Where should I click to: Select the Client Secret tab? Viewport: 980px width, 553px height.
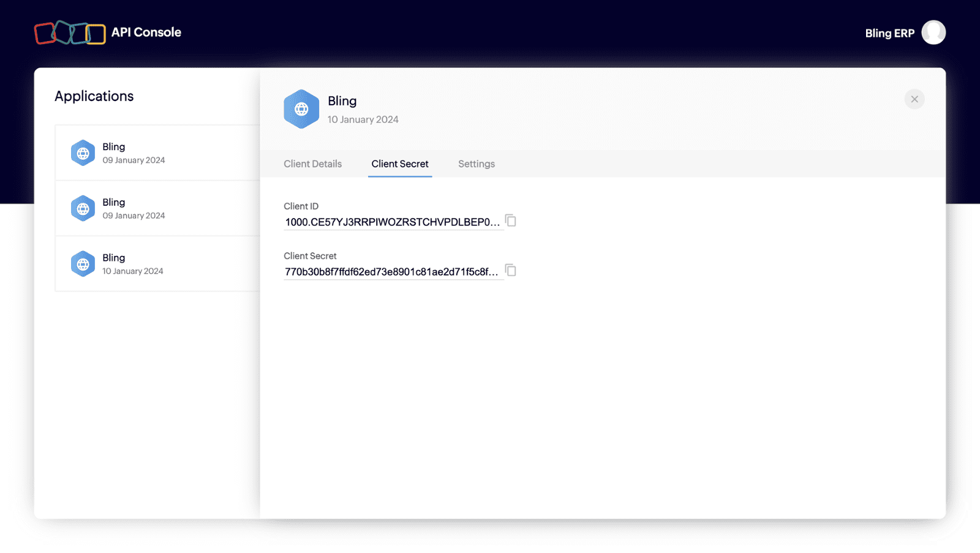coord(400,164)
